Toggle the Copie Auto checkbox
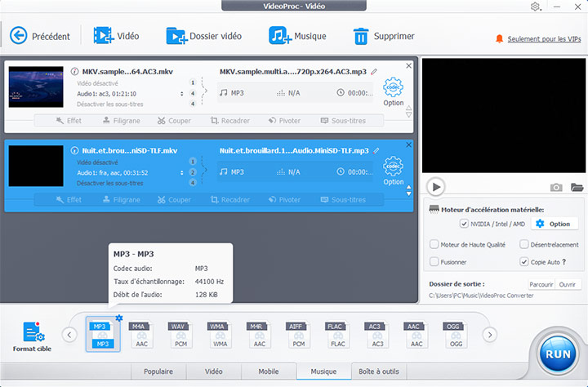This screenshot has width=588, height=387. tap(523, 262)
